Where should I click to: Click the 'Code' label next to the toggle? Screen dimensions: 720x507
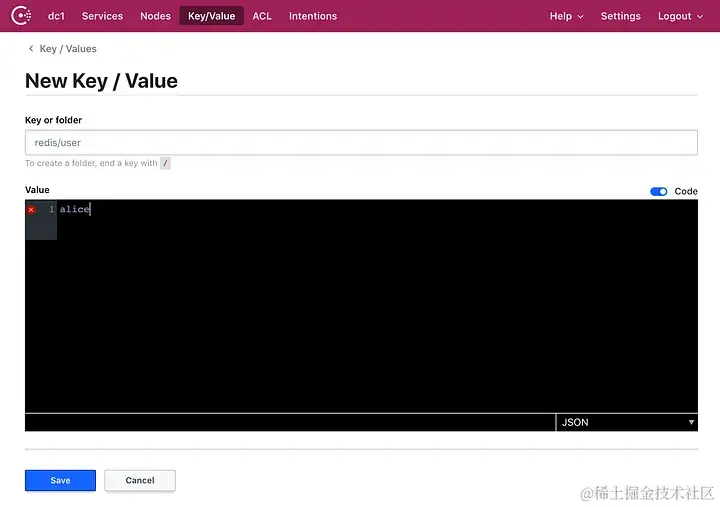click(686, 192)
